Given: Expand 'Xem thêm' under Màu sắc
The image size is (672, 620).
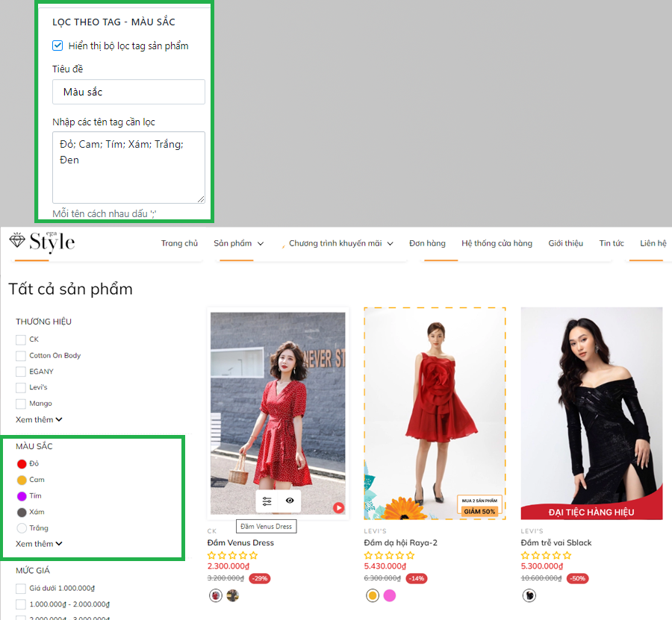Looking at the screenshot, I should [x=39, y=544].
